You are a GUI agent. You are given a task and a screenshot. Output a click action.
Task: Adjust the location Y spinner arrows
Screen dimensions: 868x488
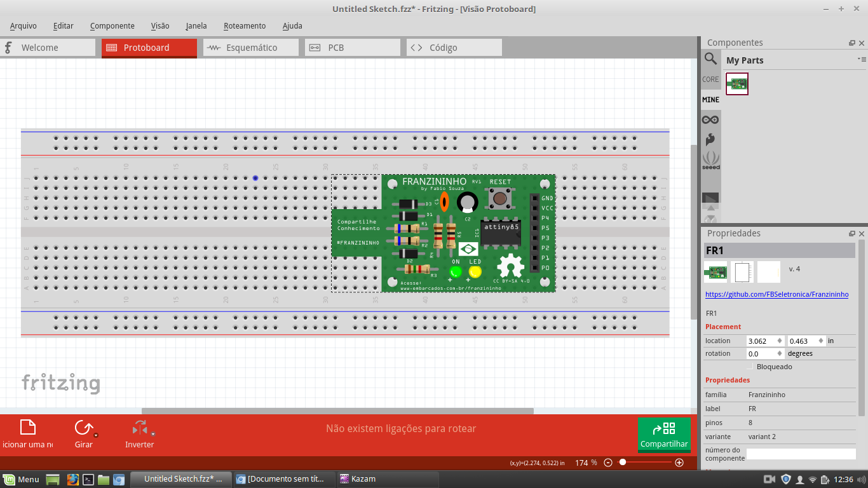820,341
